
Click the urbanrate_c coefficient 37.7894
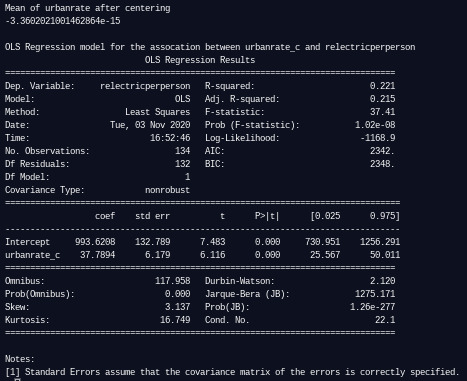tap(98, 255)
